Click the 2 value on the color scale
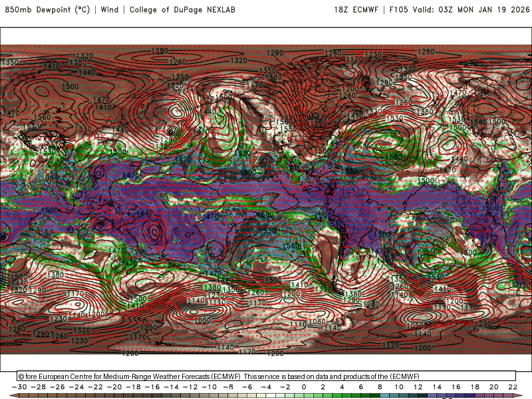The image size is (532, 399). pos(323,387)
